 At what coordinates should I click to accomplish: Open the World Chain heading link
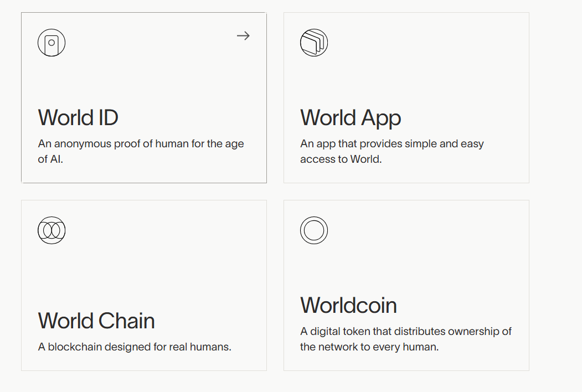pyautogui.click(x=96, y=321)
